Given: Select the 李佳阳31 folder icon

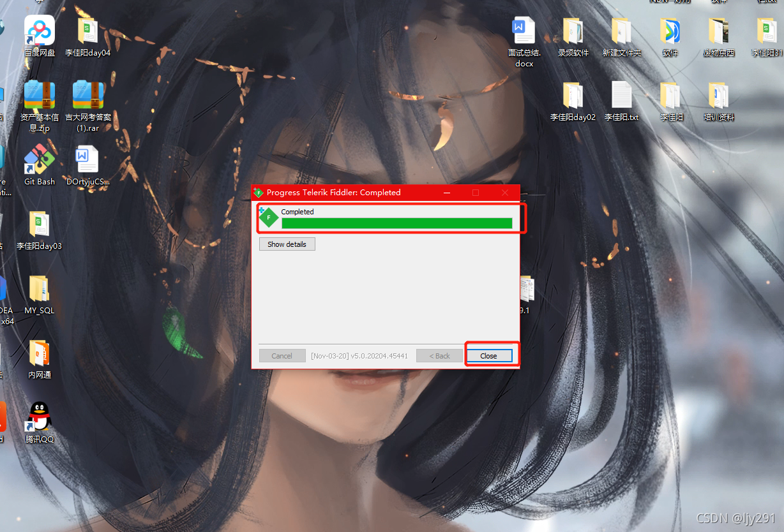Looking at the screenshot, I should click(767, 36).
